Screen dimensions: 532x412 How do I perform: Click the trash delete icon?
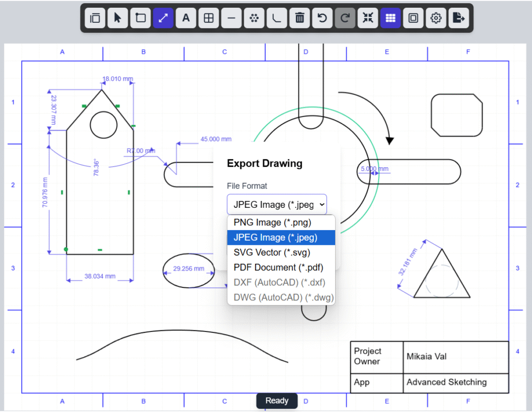tap(299, 18)
